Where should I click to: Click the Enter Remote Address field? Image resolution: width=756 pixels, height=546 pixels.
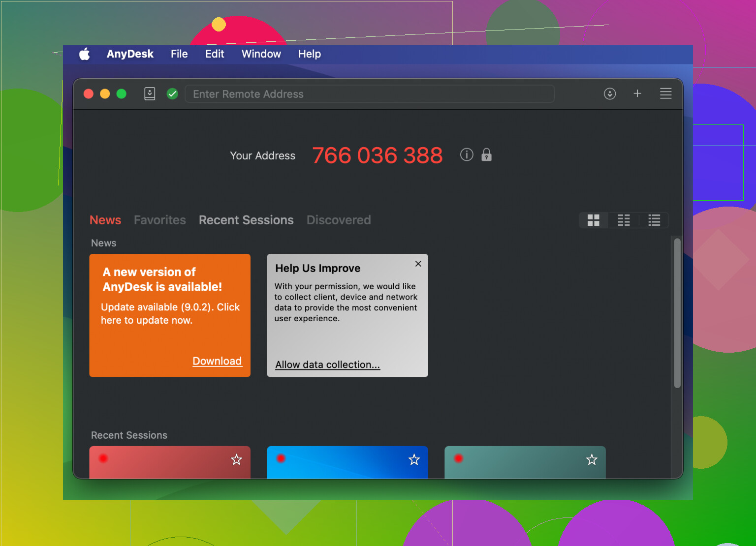[x=370, y=93]
